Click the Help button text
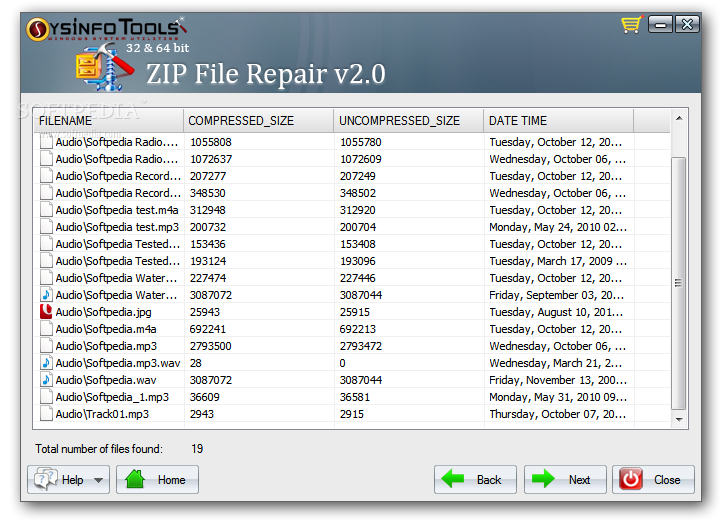This screenshot has width=722, height=522. (x=72, y=480)
